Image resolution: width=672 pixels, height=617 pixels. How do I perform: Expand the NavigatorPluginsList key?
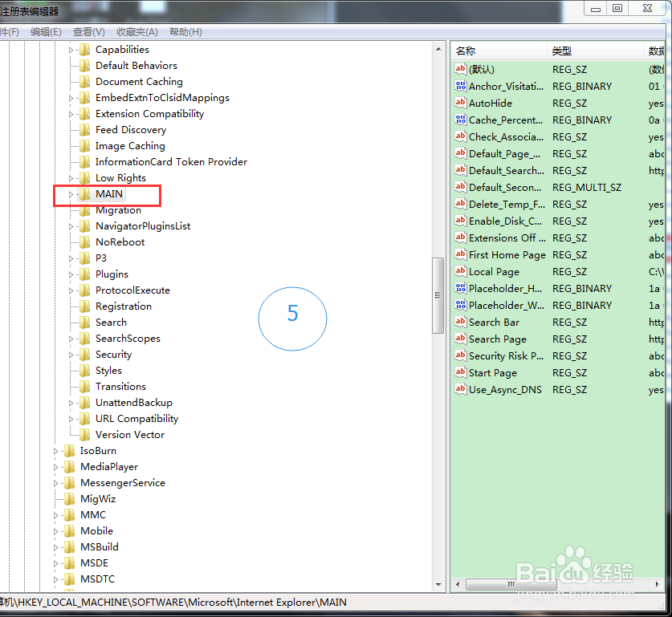[x=71, y=226]
